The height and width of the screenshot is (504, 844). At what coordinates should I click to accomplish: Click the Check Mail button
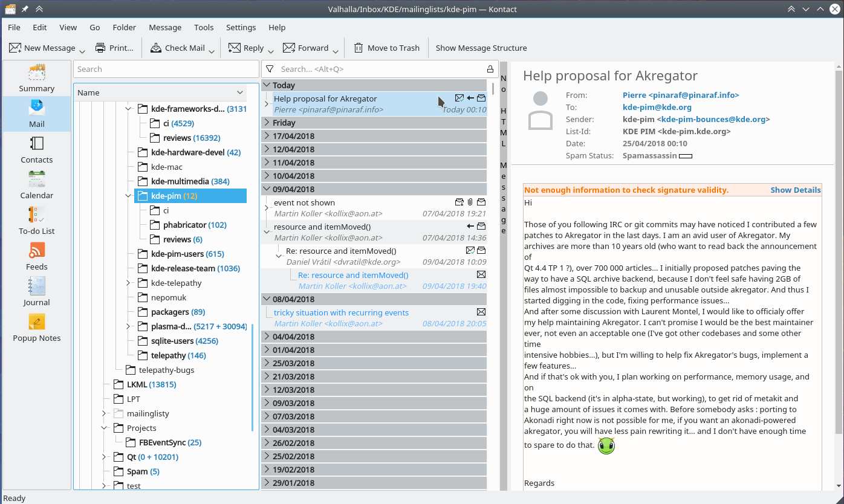(x=178, y=48)
